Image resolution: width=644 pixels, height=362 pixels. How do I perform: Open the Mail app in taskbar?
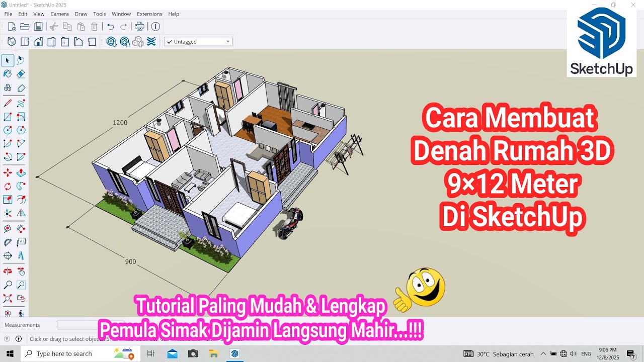pyautogui.click(x=173, y=353)
